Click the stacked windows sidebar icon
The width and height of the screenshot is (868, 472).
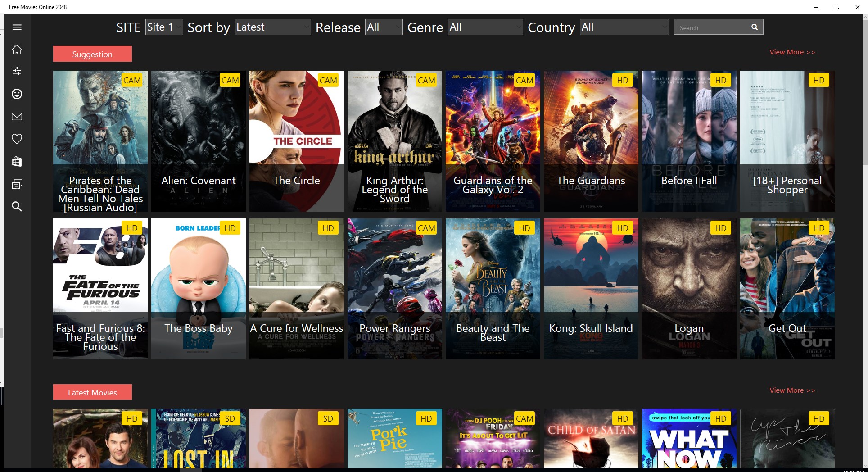pos(17,184)
